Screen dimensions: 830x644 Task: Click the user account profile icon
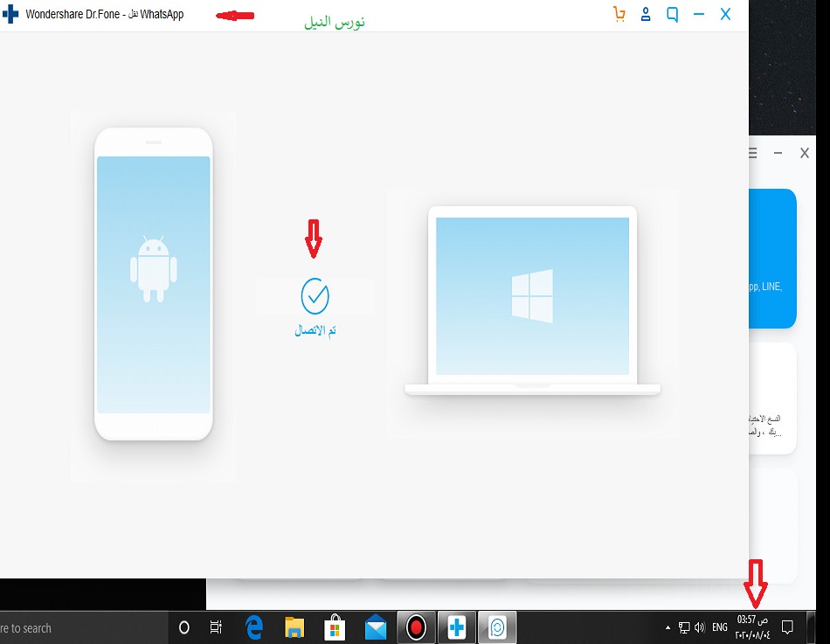coord(646,15)
